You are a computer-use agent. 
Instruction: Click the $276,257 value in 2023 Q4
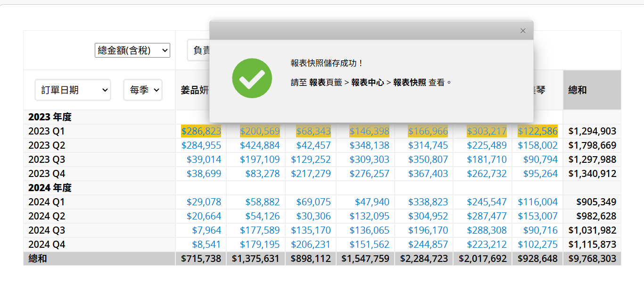pyautogui.click(x=369, y=174)
